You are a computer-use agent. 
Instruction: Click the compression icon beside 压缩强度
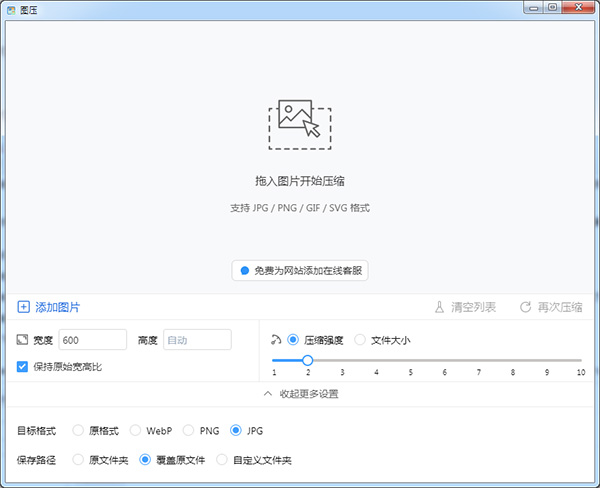point(276,340)
